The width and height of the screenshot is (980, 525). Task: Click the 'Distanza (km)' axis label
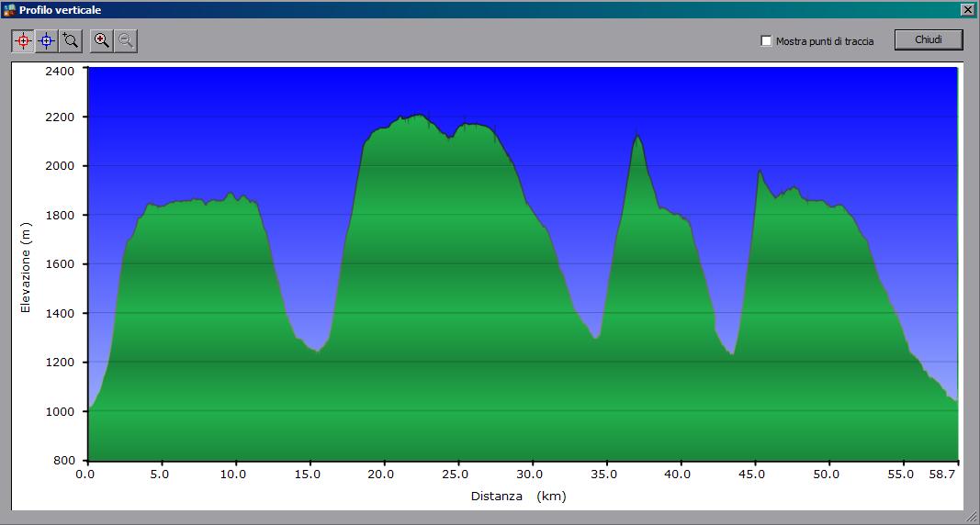point(518,497)
